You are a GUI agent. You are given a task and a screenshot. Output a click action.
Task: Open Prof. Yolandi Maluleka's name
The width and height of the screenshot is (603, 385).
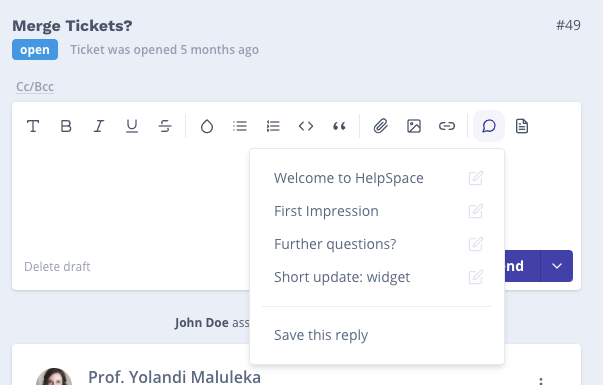(175, 377)
